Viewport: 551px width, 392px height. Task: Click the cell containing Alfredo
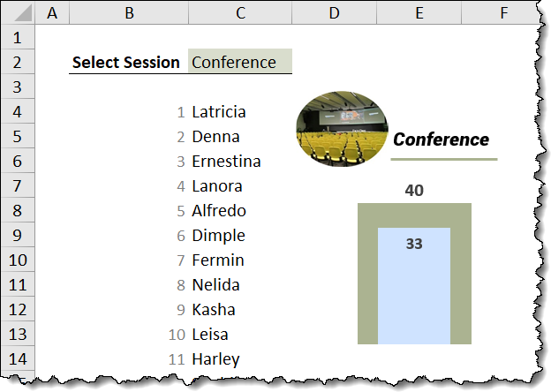219,211
